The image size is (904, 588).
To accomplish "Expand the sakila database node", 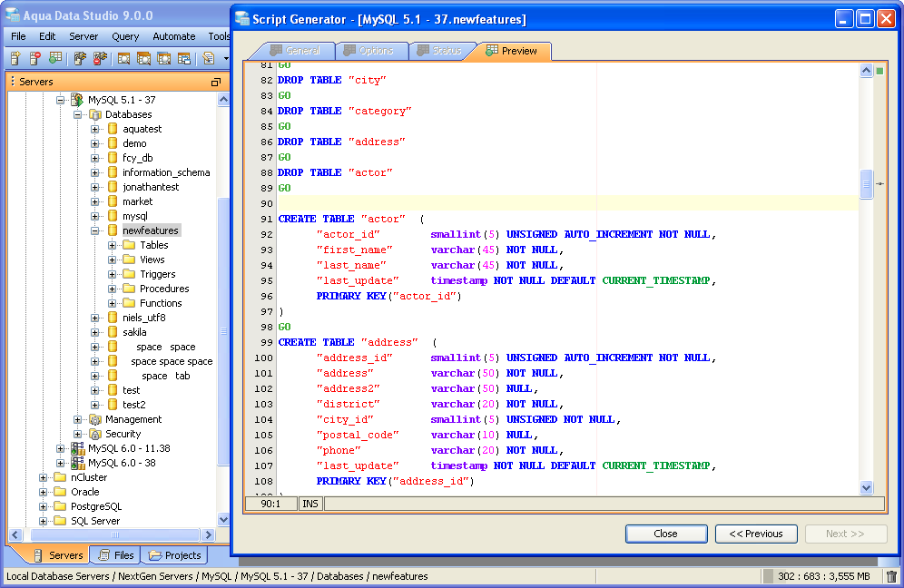I will point(95,332).
